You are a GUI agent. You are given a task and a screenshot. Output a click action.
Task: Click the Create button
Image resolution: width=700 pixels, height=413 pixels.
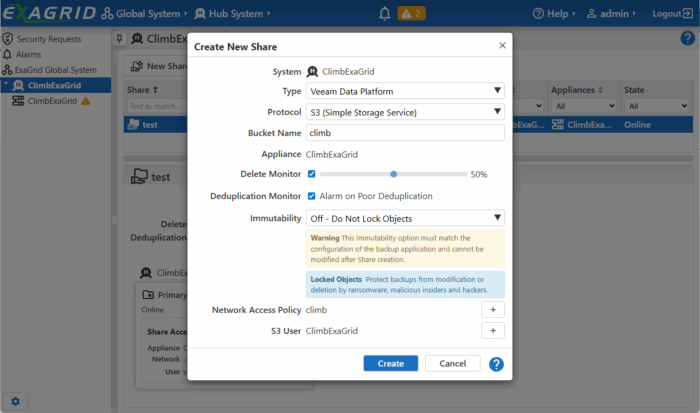click(x=390, y=363)
